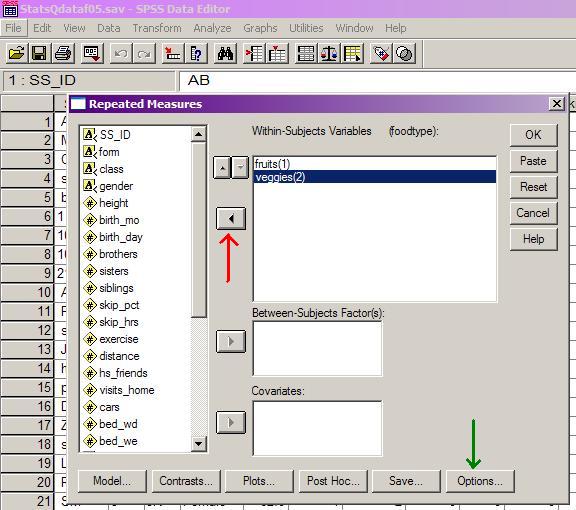Click the Variables info icon
576x510 pixels.
pos(196,54)
